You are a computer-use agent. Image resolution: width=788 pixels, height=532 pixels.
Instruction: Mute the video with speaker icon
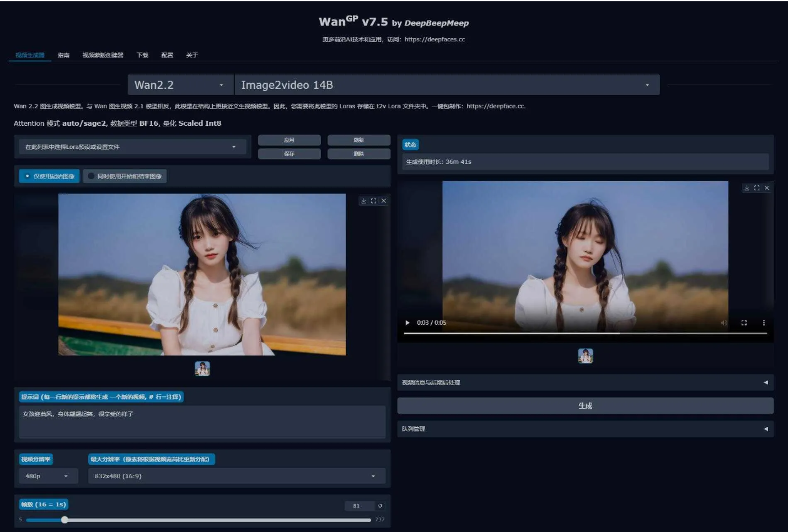click(724, 323)
